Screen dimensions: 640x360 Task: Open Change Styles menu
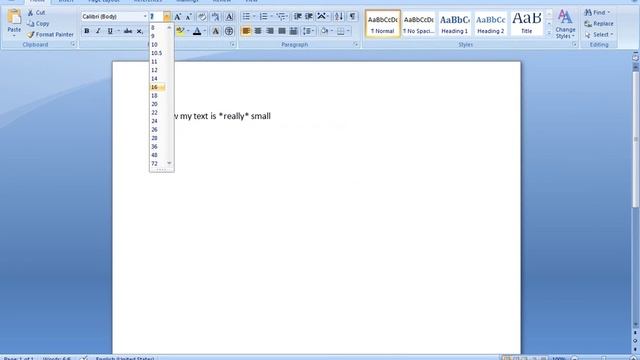[565, 24]
